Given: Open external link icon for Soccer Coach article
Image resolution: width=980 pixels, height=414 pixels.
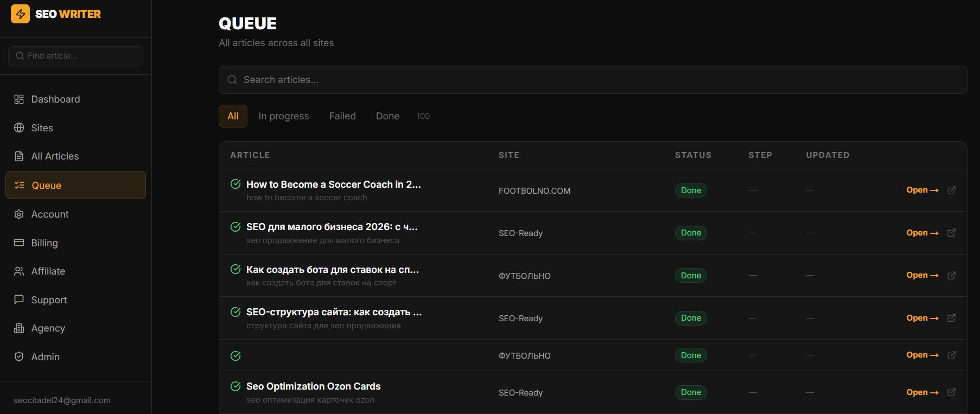Looking at the screenshot, I should (x=951, y=190).
